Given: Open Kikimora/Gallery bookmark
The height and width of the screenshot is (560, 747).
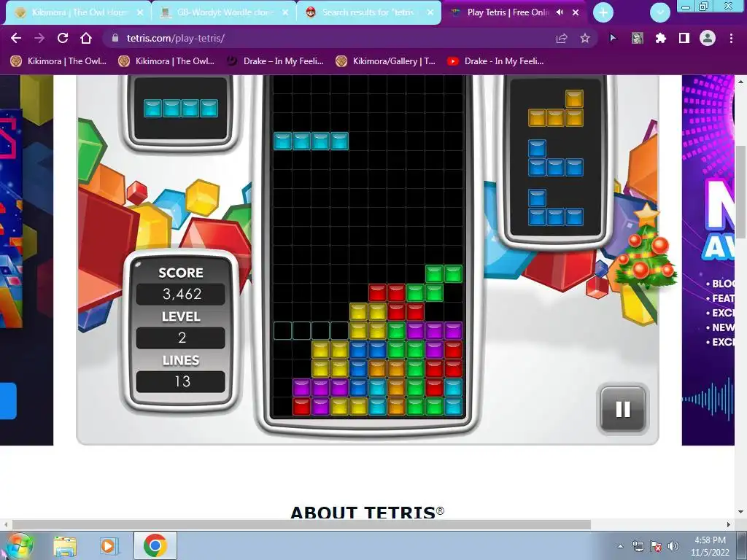Looking at the screenshot, I should tap(385, 61).
